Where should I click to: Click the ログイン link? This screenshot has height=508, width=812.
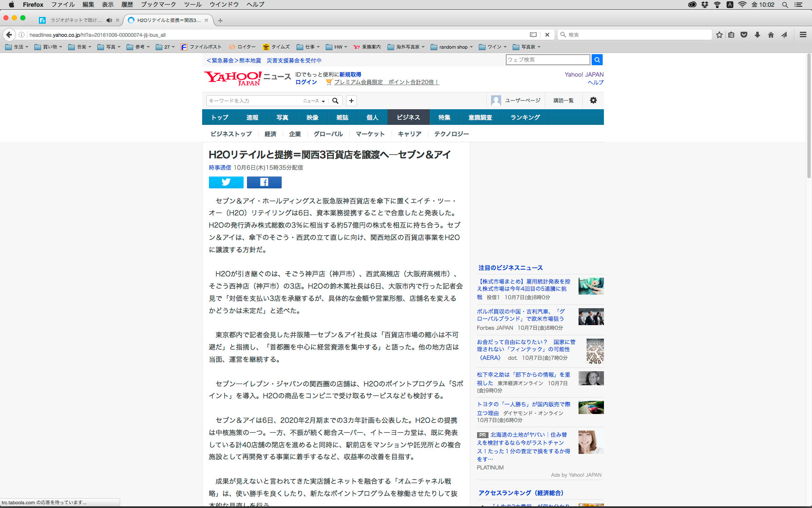pyautogui.click(x=306, y=82)
